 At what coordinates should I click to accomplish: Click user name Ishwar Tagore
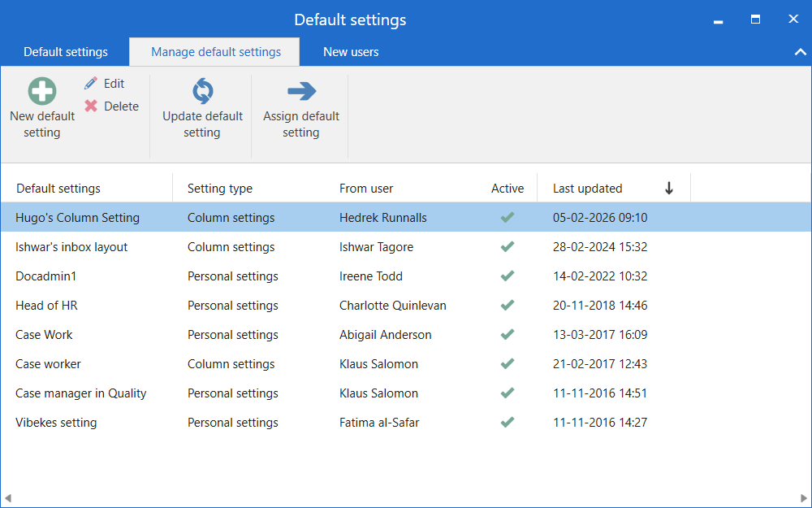[x=377, y=247]
